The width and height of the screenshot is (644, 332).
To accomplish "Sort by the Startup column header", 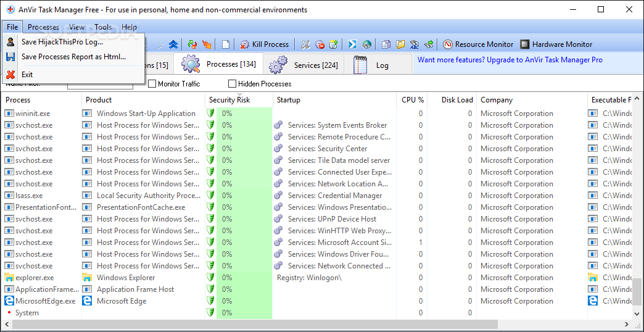I will pyautogui.click(x=335, y=100).
